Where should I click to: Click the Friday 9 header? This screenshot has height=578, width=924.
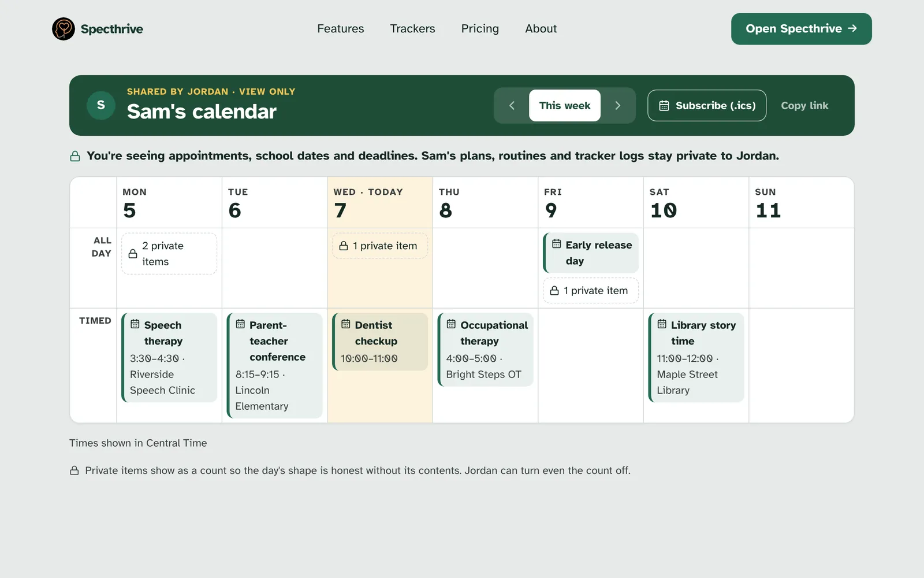tap(591, 203)
